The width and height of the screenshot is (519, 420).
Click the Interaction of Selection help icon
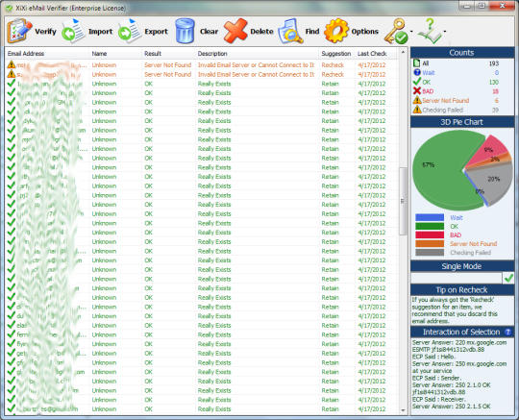tap(507, 332)
